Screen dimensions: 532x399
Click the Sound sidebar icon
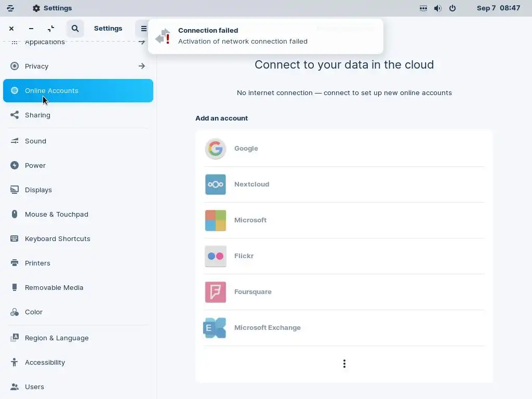(x=15, y=141)
